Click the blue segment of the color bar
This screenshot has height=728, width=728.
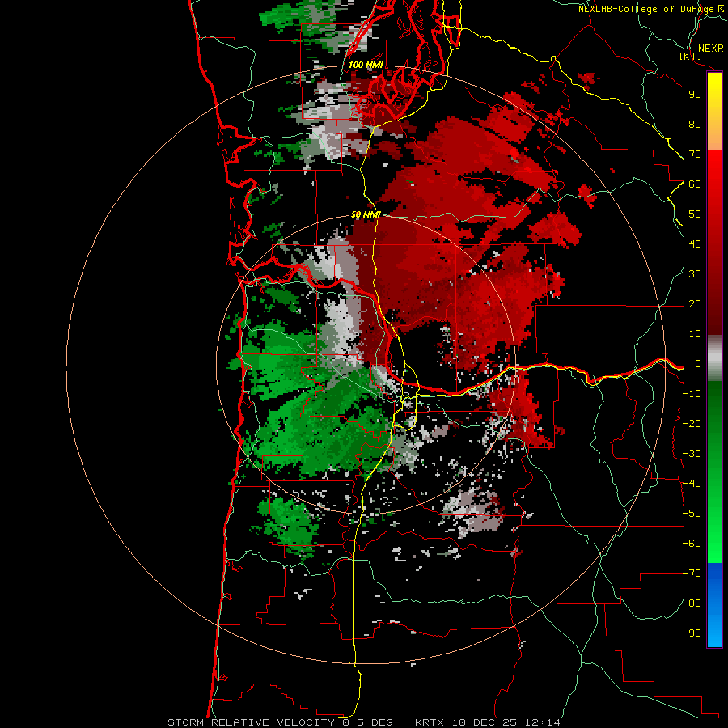coord(714,605)
